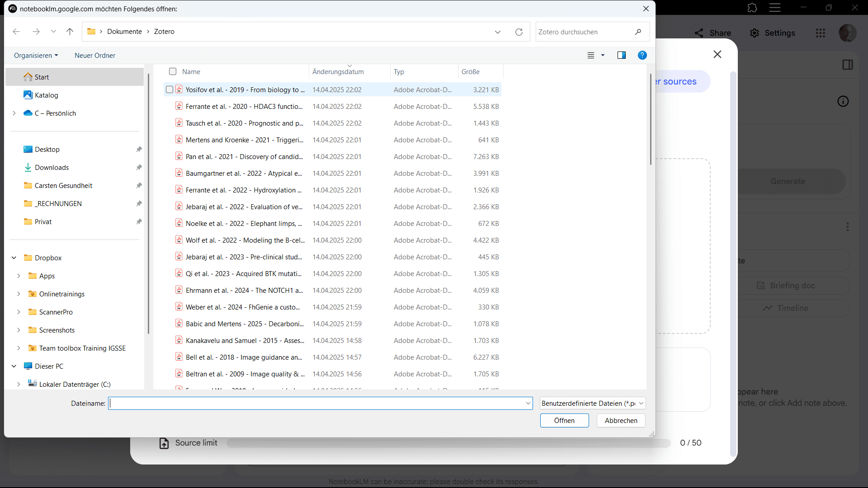Select Kanakavelu and Samuel 2015 file
This screenshot has width=868, height=488.
pos(332,341)
